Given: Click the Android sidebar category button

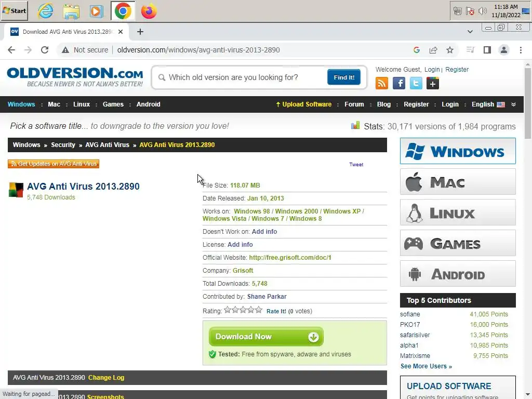Looking at the screenshot, I should [x=458, y=274].
